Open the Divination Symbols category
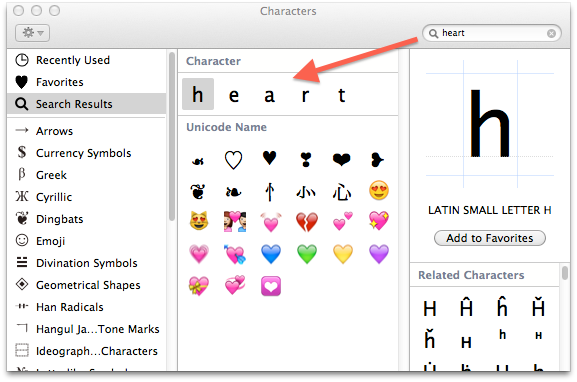 click(87, 263)
